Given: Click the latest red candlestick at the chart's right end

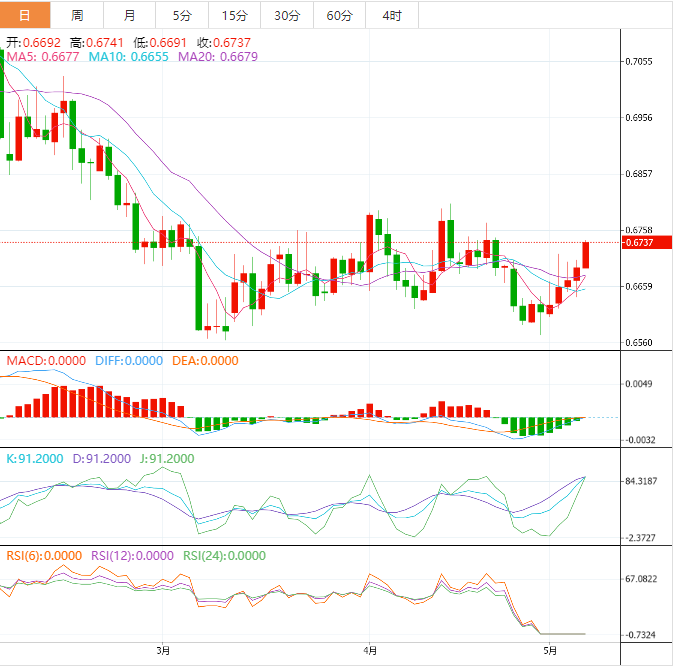Looking at the screenshot, I should 586,255.
